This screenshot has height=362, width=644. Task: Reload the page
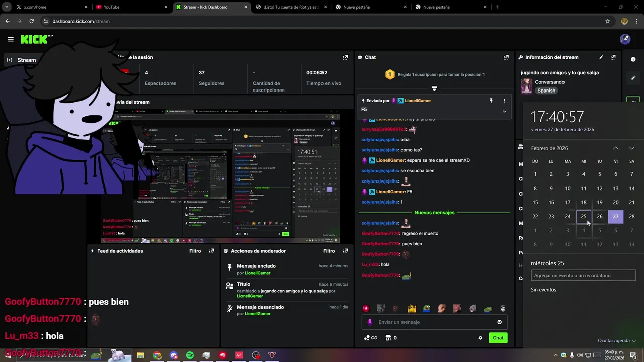click(x=31, y=21)
